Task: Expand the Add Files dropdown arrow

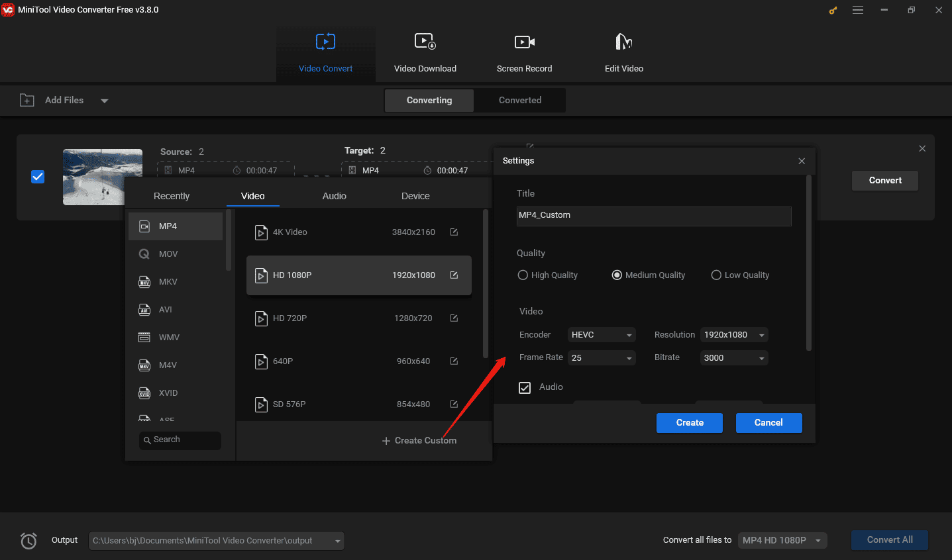Action: [x=104, y=101]
